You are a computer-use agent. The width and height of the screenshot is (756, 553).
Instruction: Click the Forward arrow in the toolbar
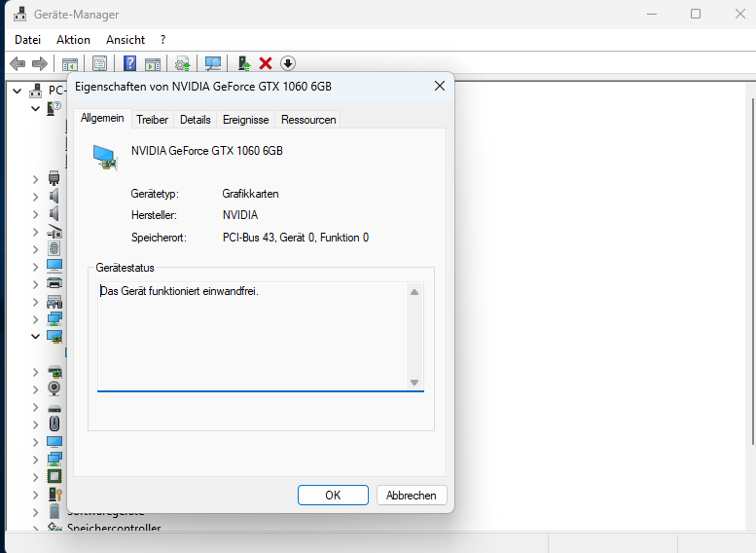(40, 63)
